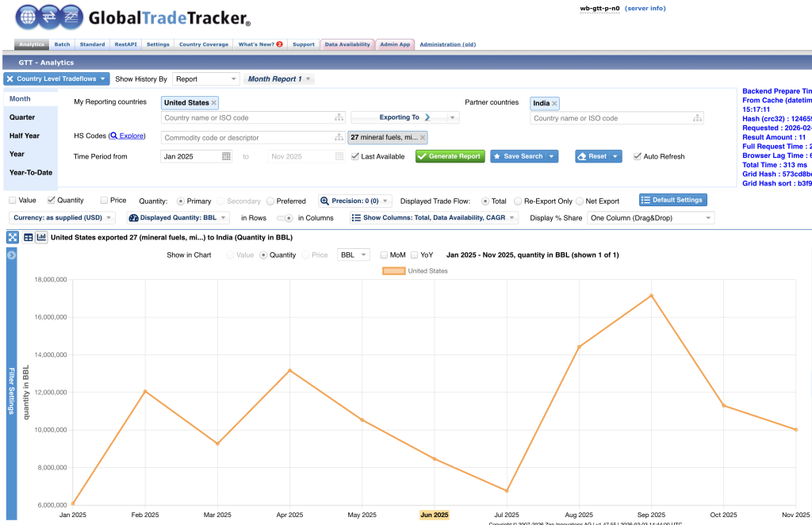Toggle the Auto Refresh checkbox
The image size is (812, 525).
(638, 157)
